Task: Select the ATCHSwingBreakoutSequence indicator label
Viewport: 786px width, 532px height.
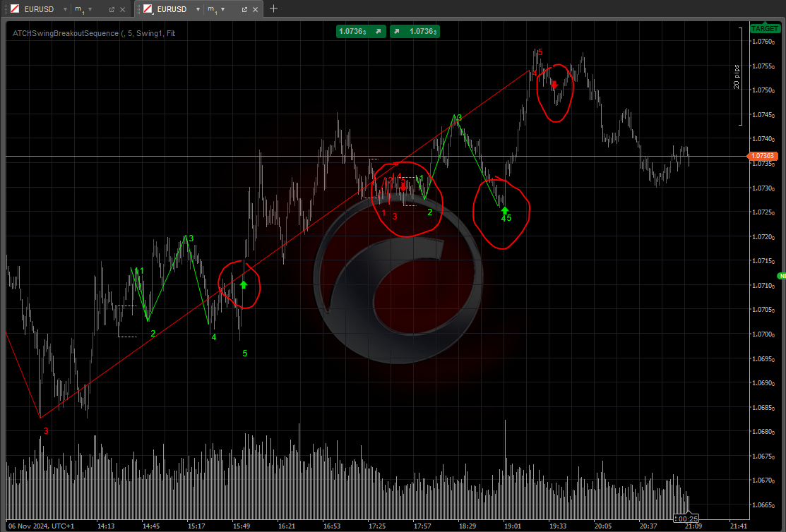Action: pyautogui.click(x=94, y=34)
